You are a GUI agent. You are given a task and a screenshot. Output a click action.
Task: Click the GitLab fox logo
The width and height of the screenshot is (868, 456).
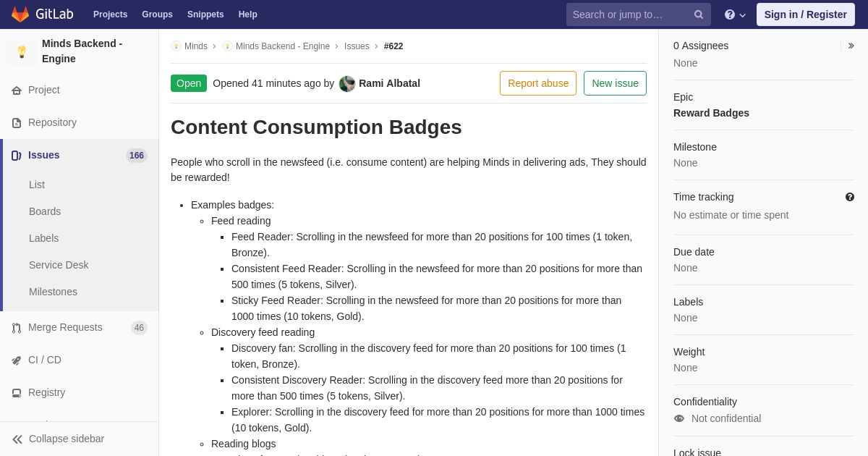point(20,14)
